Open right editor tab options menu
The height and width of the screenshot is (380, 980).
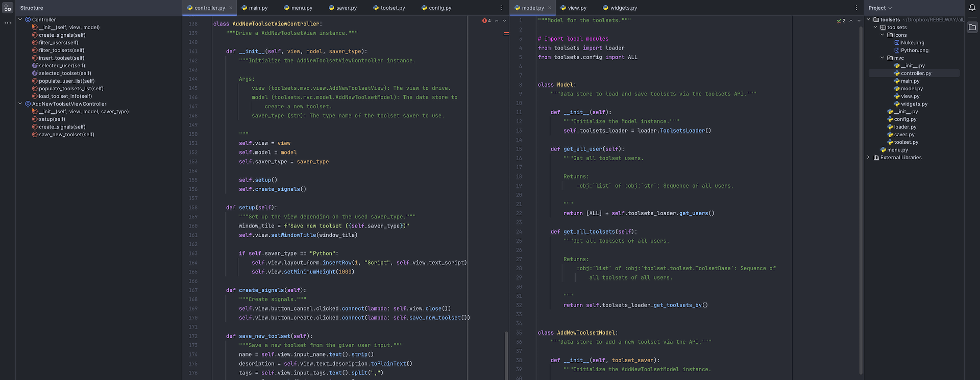(x=856, y=8)
